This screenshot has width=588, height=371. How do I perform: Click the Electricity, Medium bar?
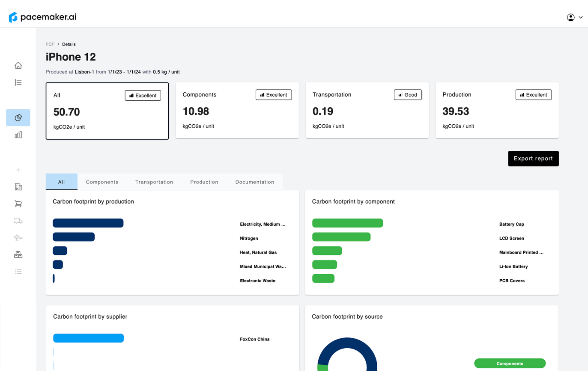pyautogui.click(x=88, y=223)
